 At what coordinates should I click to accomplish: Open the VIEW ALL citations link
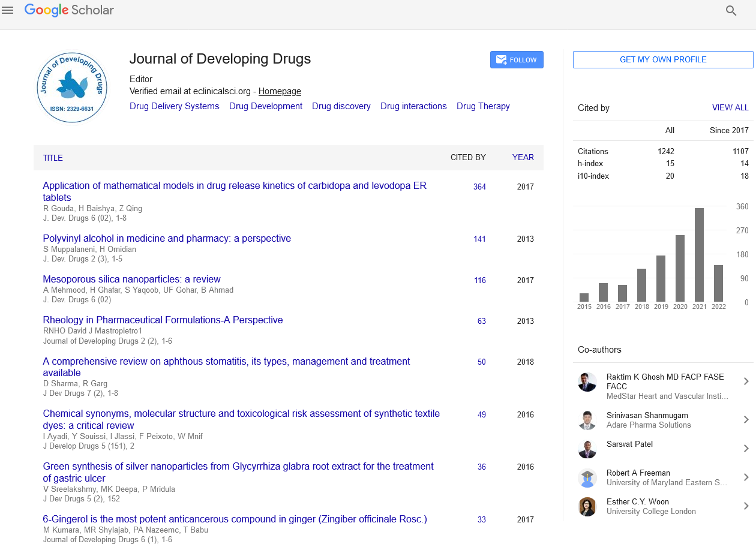pos(730,108)
